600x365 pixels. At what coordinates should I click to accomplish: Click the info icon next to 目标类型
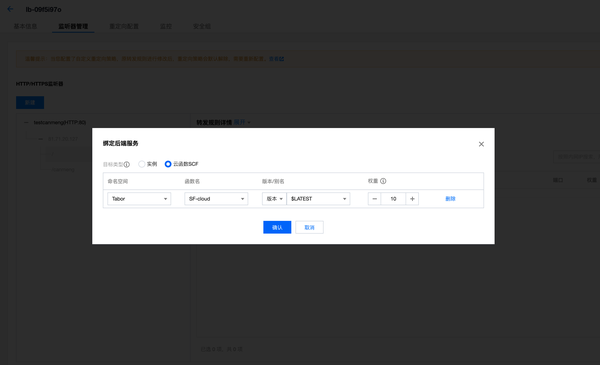click(127, 165)
